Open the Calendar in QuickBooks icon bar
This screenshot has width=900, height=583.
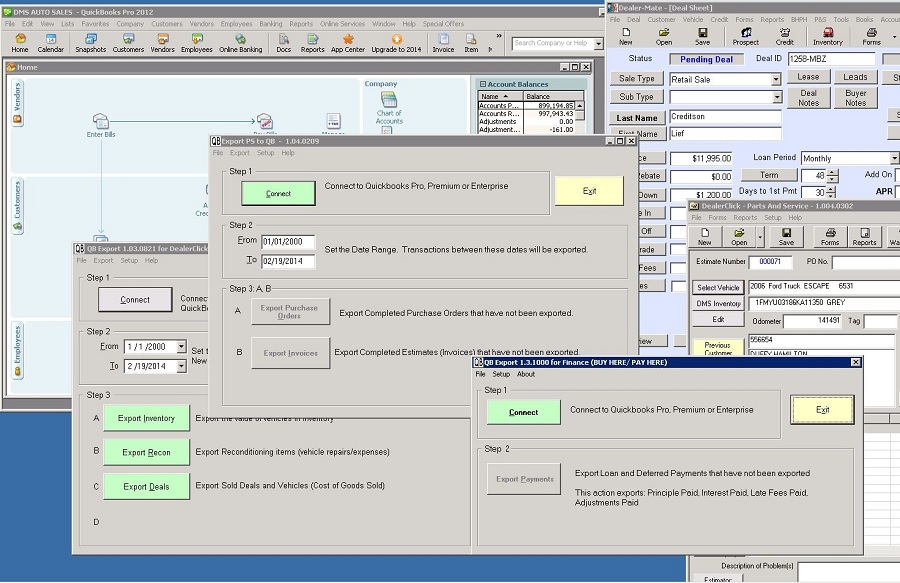[x=51, y=43]
